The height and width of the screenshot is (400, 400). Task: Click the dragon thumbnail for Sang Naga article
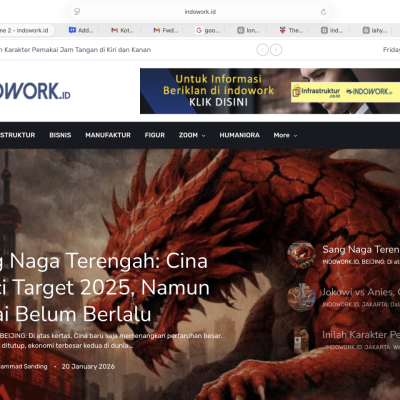(301, 255)
